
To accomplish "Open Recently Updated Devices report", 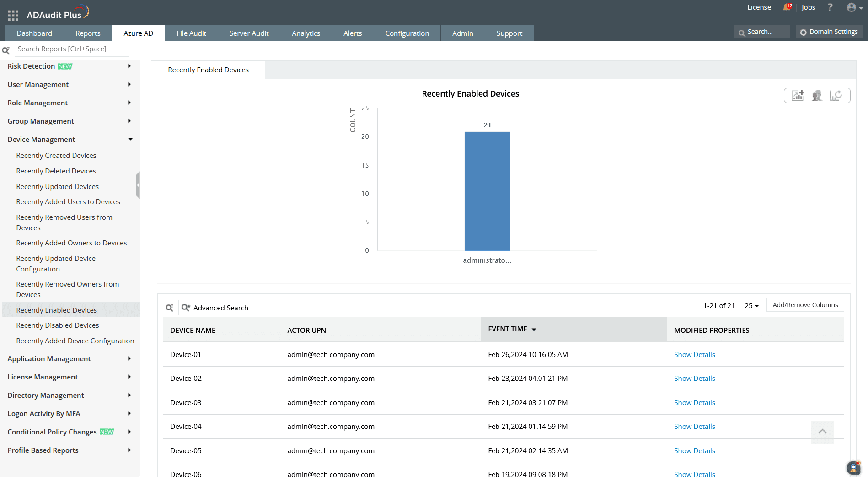I will pyautogui.click(x=57, y=187).
